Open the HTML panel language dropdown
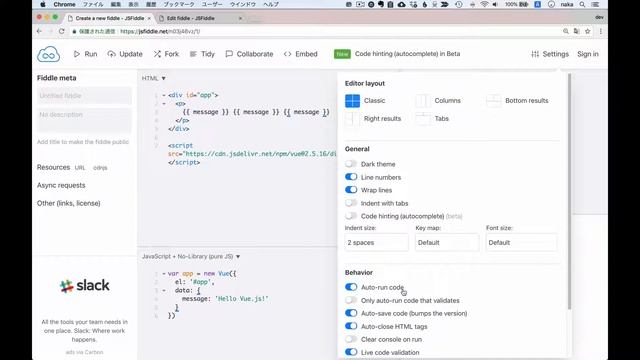Image resolution: width=640 pixels, height=360 pixels. tap(154, 78)
